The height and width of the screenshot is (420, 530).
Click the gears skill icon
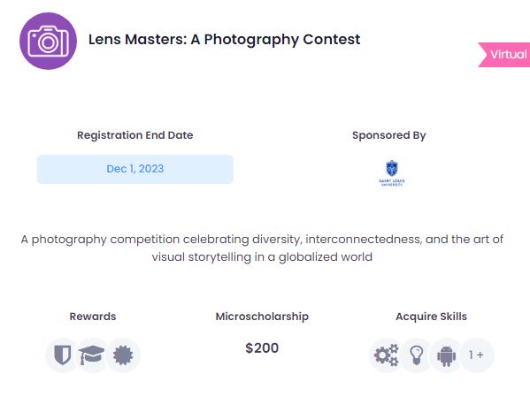(x=386, y=355)
